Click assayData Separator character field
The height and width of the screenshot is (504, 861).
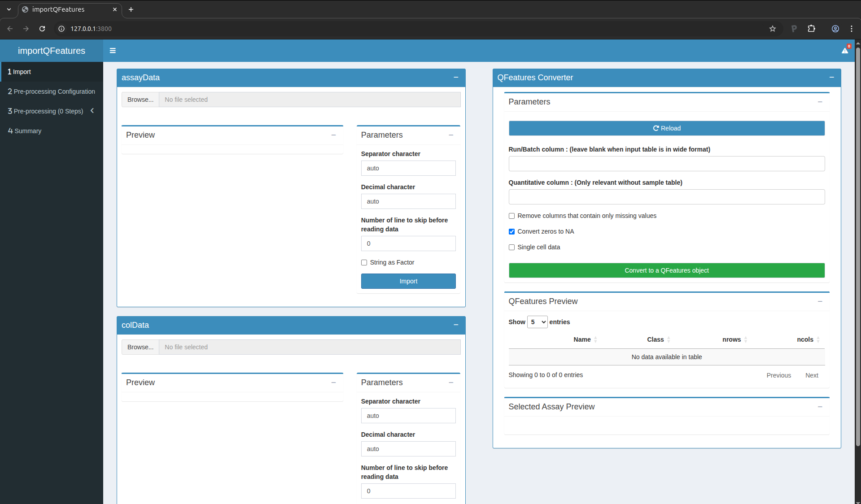pyautogui.click(x=408, y=168)
